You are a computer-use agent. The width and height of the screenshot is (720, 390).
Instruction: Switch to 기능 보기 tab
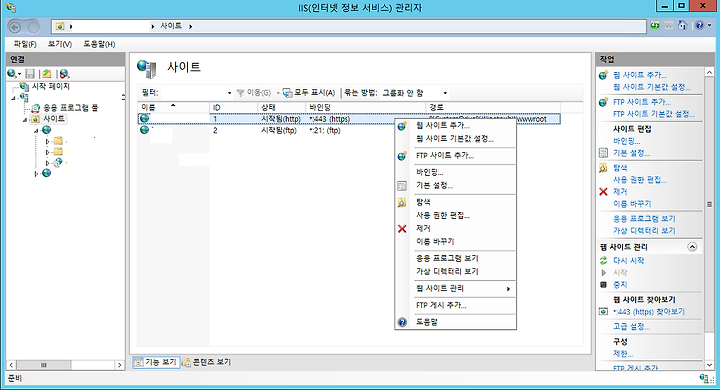(x=155, y=362)
